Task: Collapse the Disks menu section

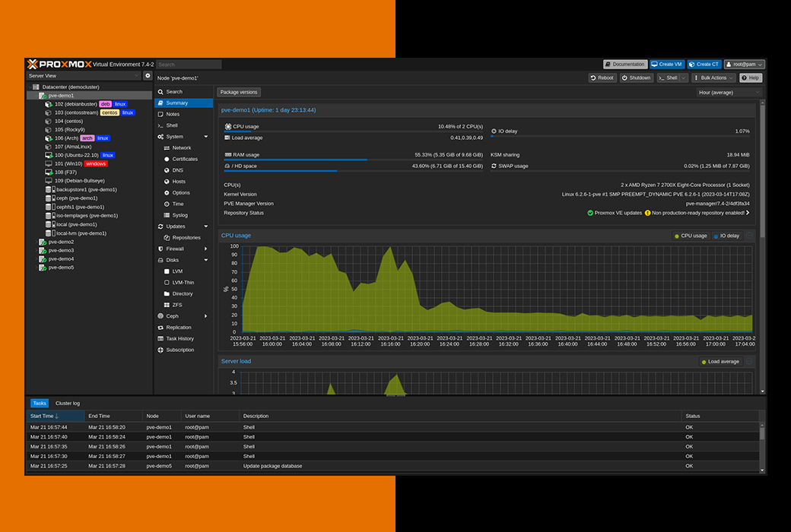Action: tap(206, 260)
